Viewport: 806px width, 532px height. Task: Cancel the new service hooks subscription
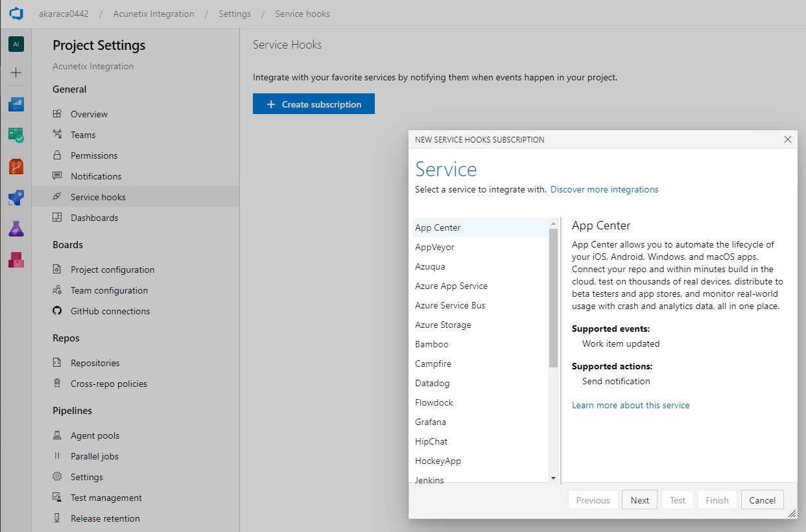point(762,500)
